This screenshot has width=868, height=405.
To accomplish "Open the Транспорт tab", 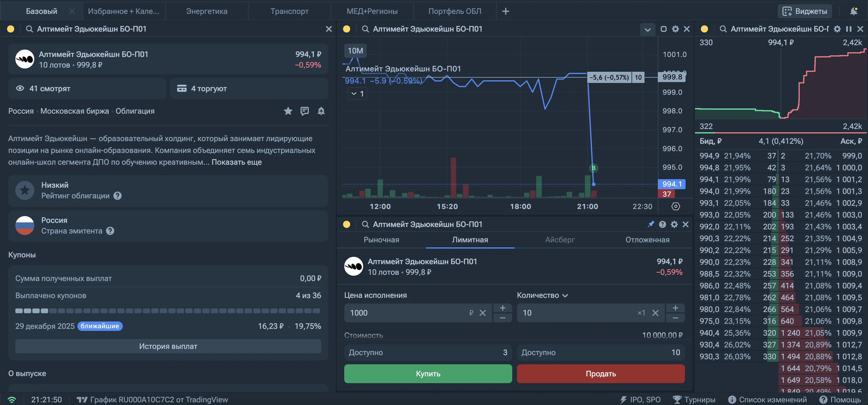I will click(x=289, y=11).
